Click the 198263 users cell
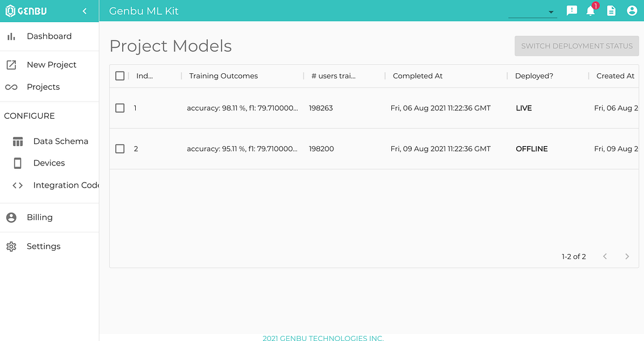 pos(321,108)
